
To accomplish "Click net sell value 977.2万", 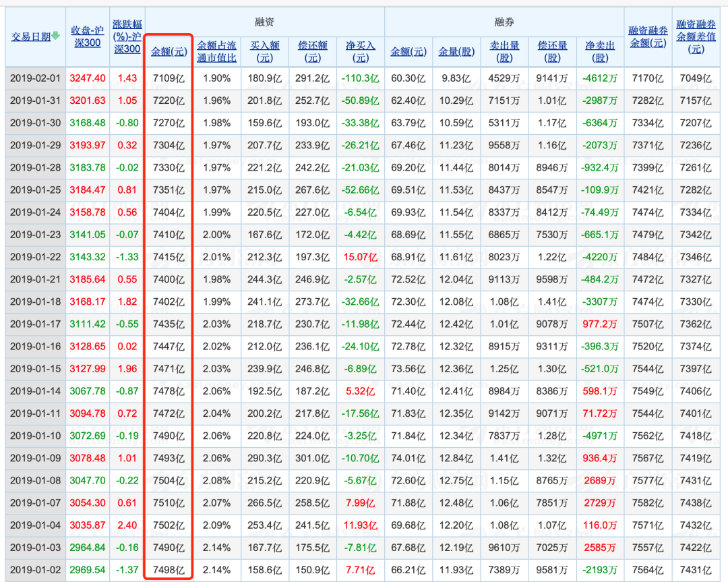I will click(600, 324).
